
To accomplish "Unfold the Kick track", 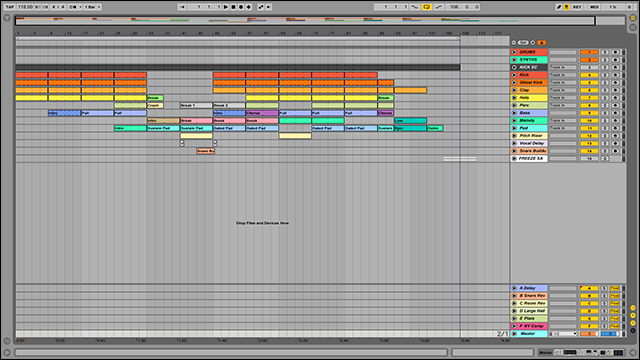I will [514, 75].
